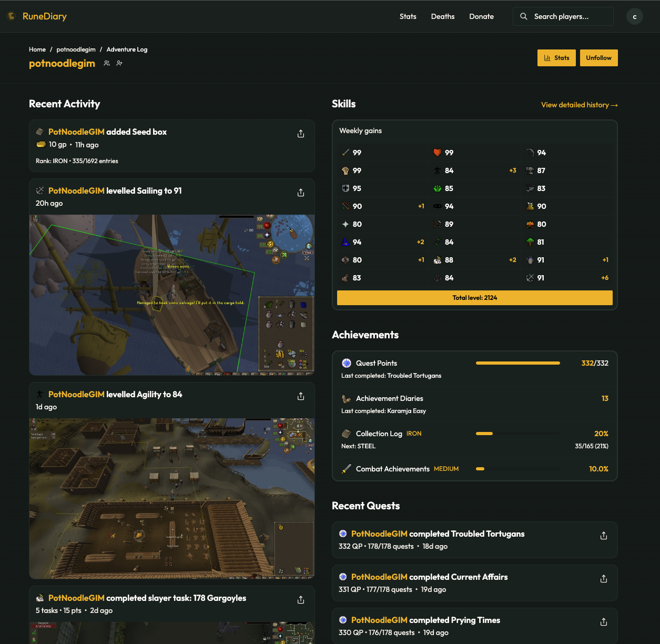Click the Quest Points globe icon

pyautogui.click(x=346, y=363)
